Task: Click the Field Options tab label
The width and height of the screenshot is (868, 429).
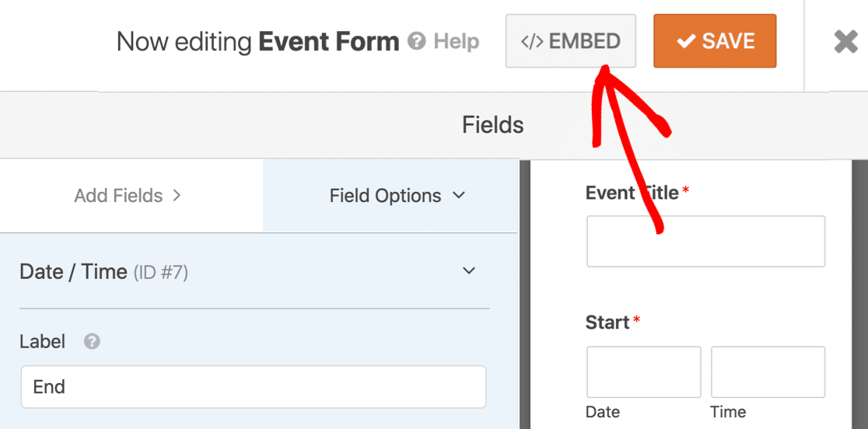Action: pos(385,196)
